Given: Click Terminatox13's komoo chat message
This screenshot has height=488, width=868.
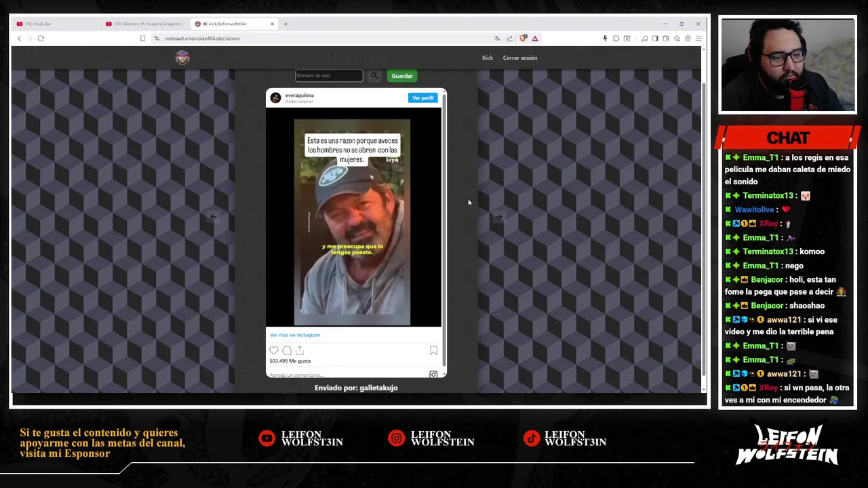Looking at the screenshot, I should (775, 251).
